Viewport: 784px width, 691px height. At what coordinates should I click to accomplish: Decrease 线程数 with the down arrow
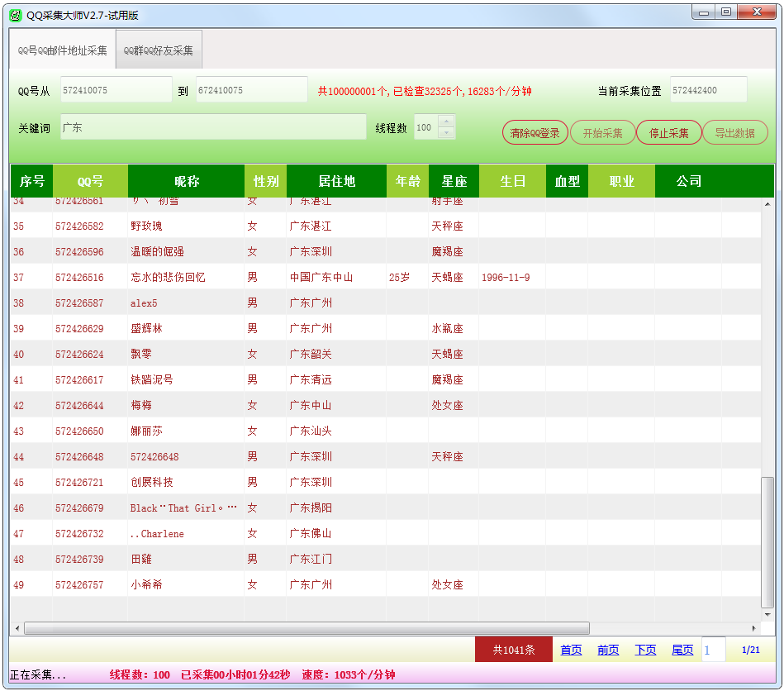[x=446, y=133]
